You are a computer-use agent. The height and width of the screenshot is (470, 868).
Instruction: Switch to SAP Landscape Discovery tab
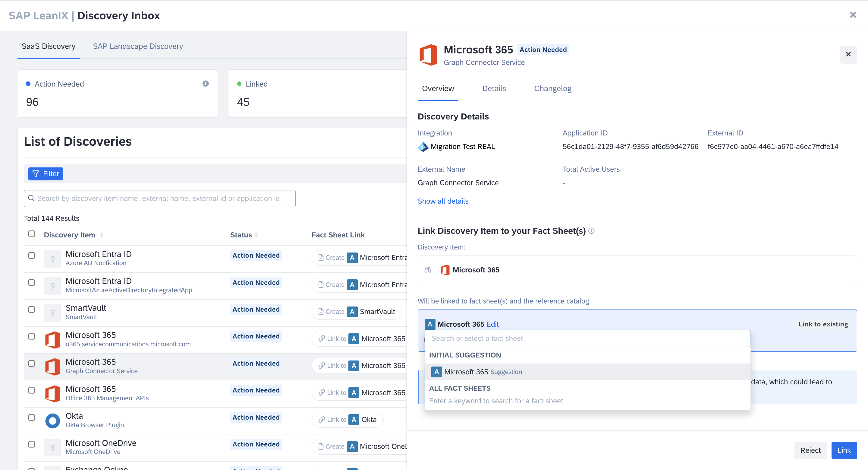(138, 46)
